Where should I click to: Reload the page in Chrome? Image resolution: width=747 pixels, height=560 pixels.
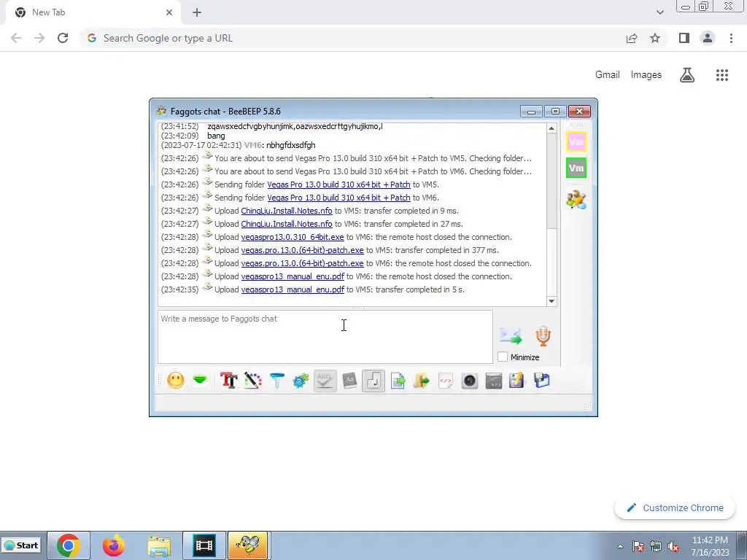(63, 38)
